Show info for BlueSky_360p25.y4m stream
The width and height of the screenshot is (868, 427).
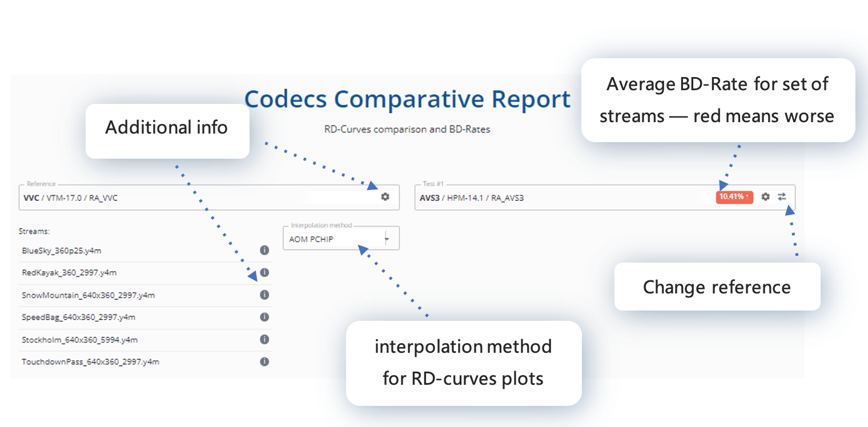click(264, 250)
